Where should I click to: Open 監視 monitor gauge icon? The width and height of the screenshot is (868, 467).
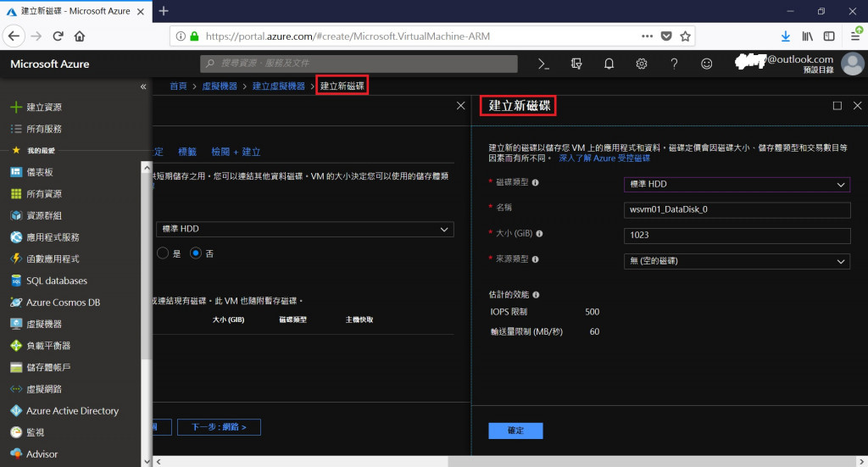(x=16, y=432)
